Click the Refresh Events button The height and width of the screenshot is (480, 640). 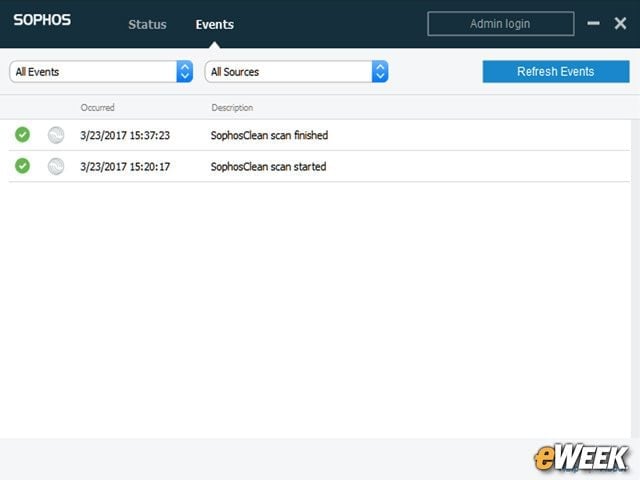[556, 71]
